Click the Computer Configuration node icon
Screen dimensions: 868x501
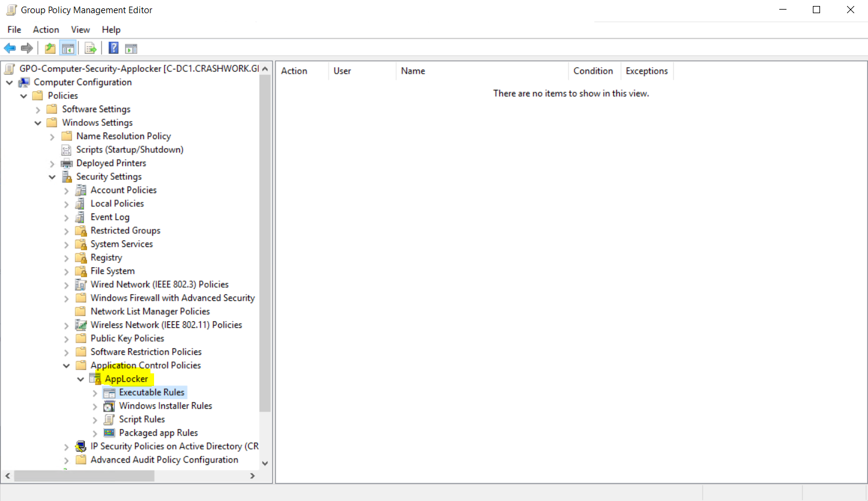tap(24, 82)
